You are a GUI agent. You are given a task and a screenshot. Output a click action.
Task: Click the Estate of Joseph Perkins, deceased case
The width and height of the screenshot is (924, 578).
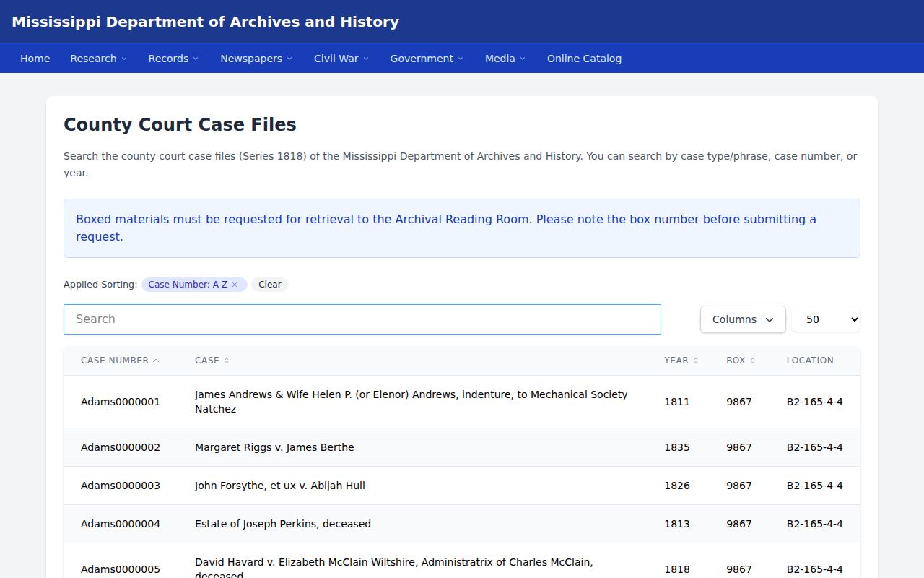click(283, 524)
